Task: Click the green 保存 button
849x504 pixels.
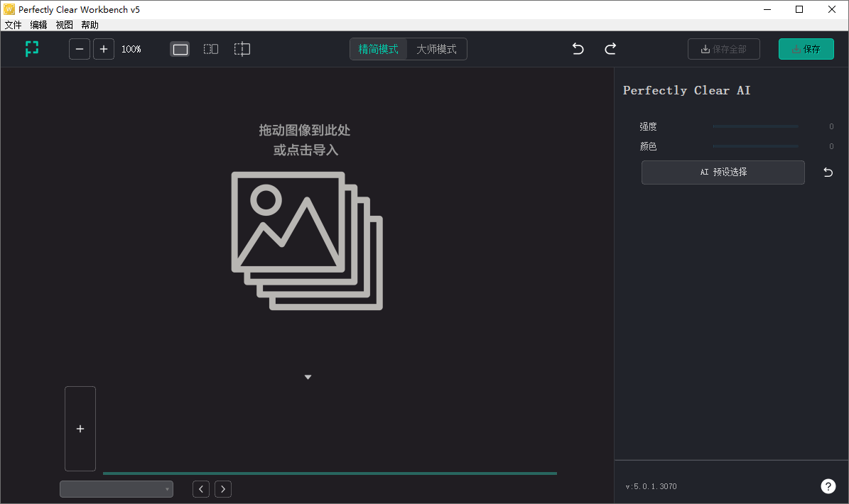Action: click(x=806, y=49)
